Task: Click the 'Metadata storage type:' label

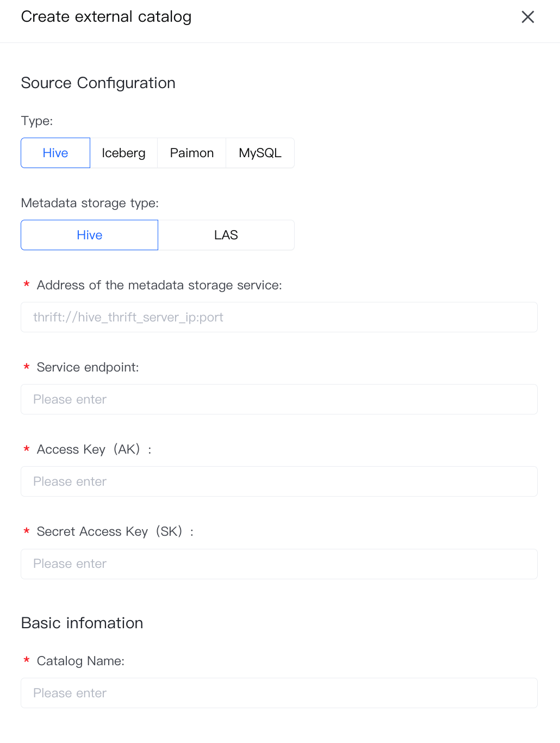Action: (90, 203)
